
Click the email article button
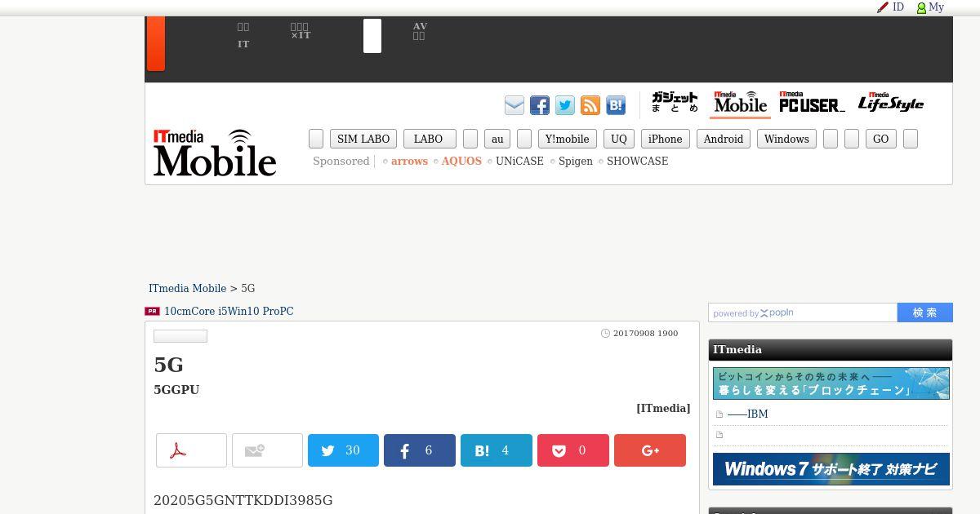[267, 450]
